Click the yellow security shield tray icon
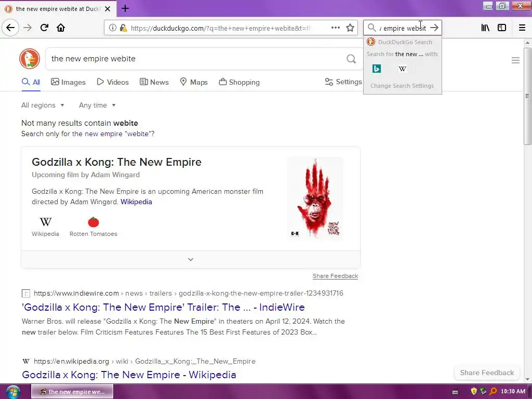The image size is (532, 399). coord(474,391)
